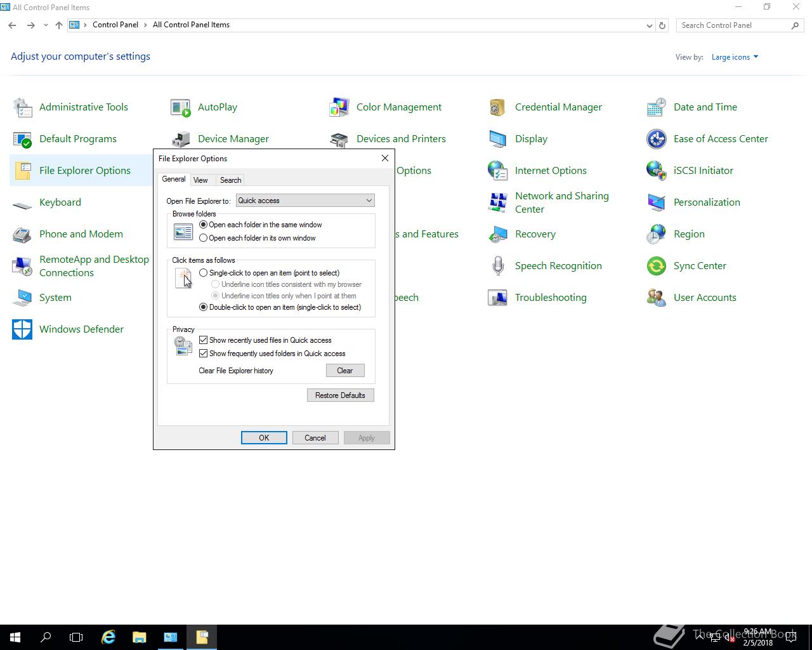
Task: Open Date and Time icon
Action: tap(657, 107)
